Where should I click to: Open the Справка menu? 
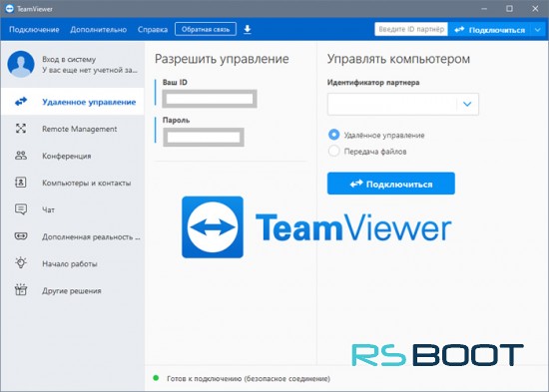point(153,29)
